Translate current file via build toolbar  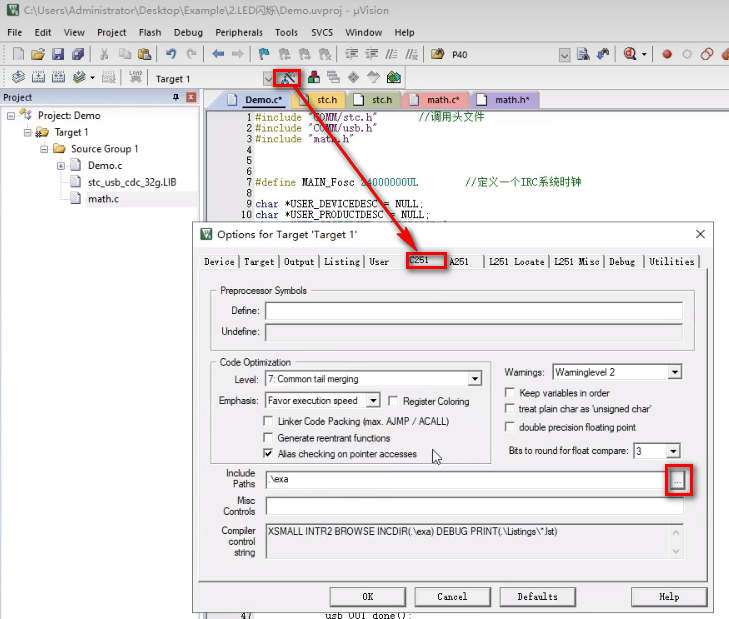pos(18,77)
